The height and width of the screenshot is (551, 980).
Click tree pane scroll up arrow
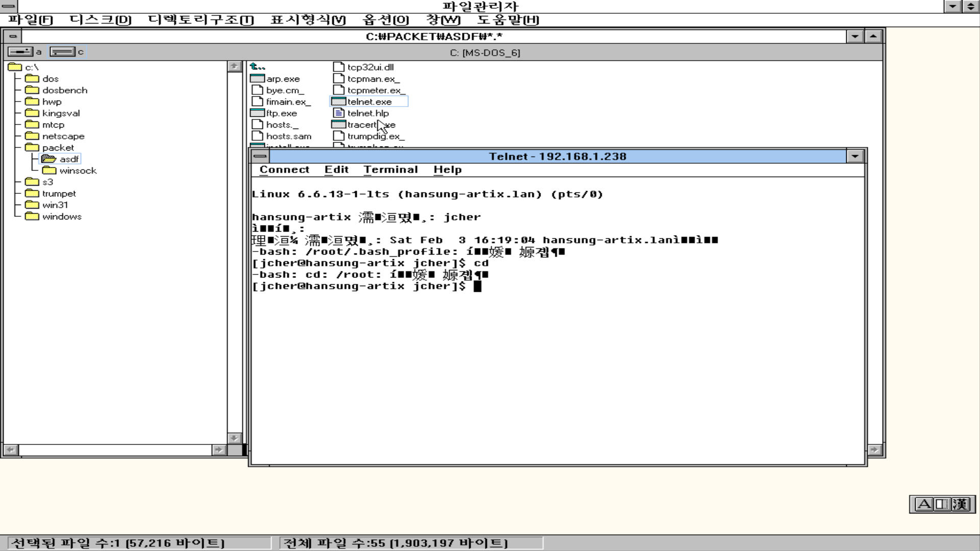234,66
